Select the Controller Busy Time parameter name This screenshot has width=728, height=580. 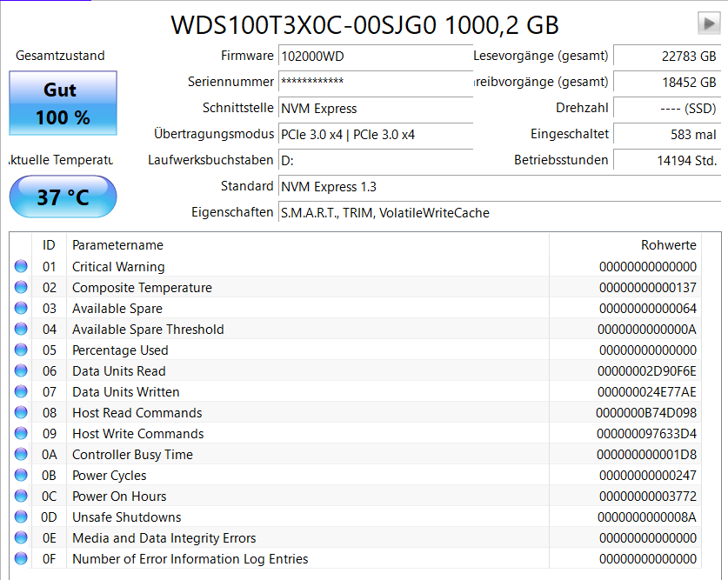point(132,455)
